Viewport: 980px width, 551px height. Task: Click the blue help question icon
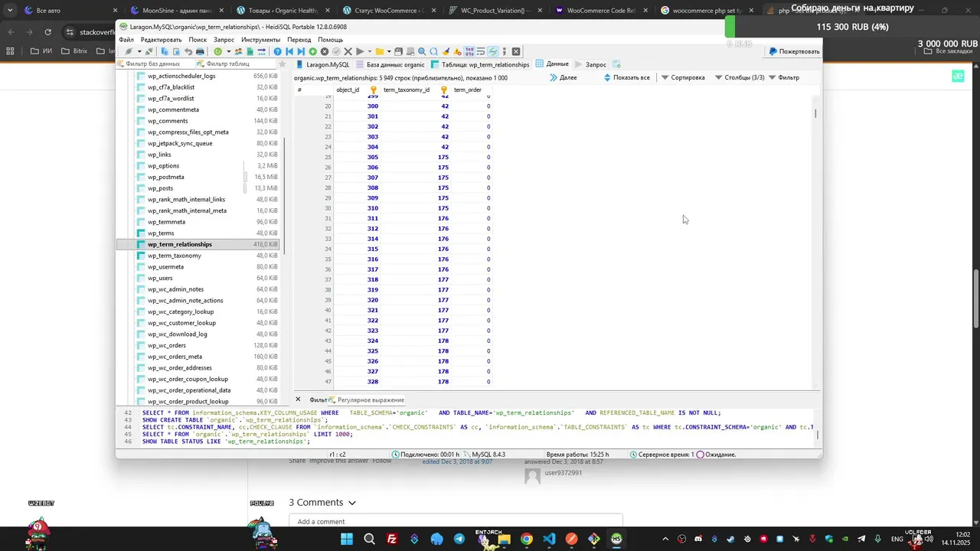tap(278, 51)
